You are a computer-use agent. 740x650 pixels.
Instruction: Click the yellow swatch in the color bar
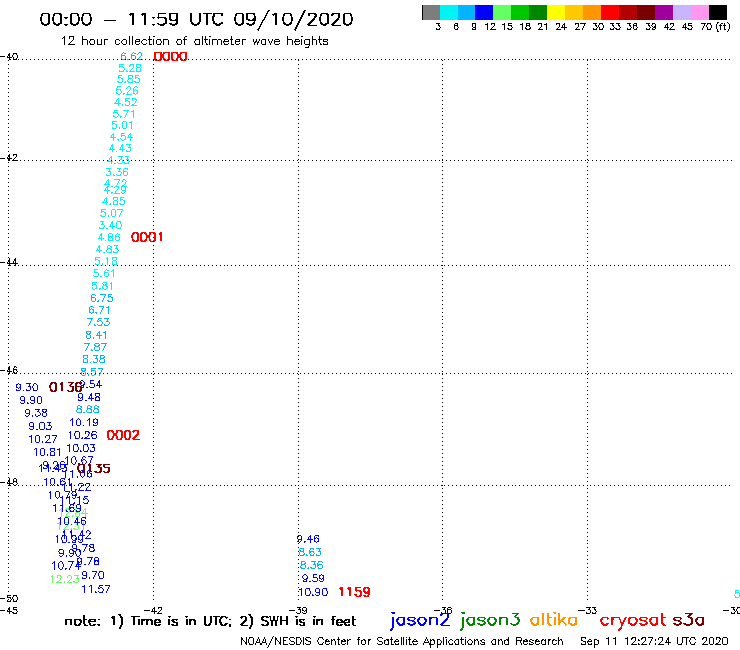pyautogui.click(x=556, y=12)
